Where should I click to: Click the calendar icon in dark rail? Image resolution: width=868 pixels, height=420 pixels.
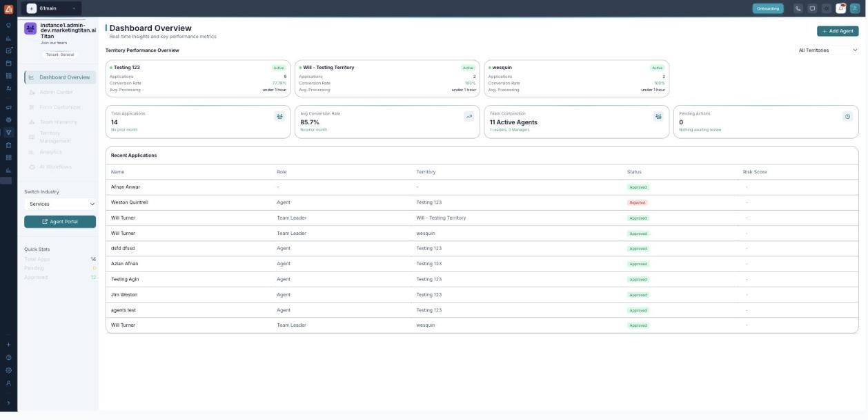8,63
